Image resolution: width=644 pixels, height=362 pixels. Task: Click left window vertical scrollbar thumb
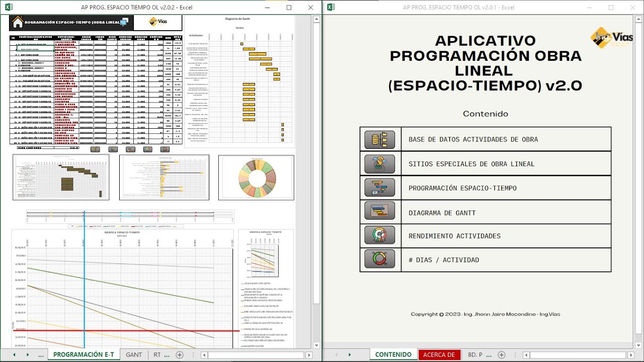[x=316, y=164]
